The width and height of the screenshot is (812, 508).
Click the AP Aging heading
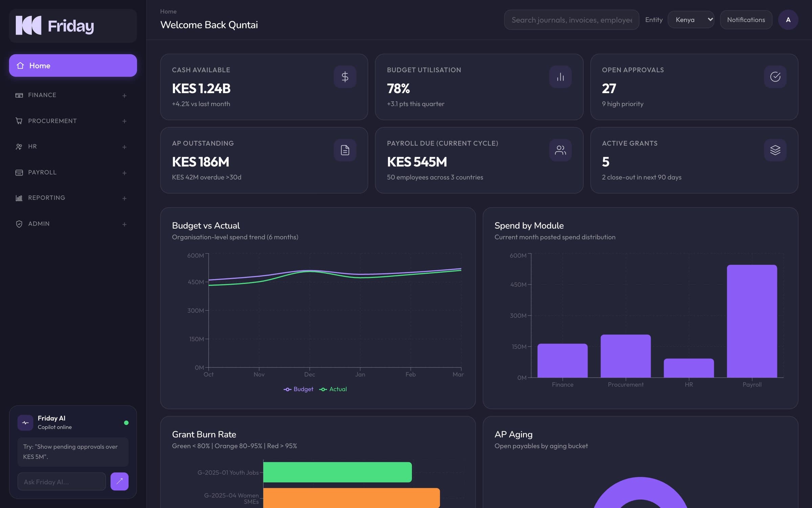click(x=513, y=434)
